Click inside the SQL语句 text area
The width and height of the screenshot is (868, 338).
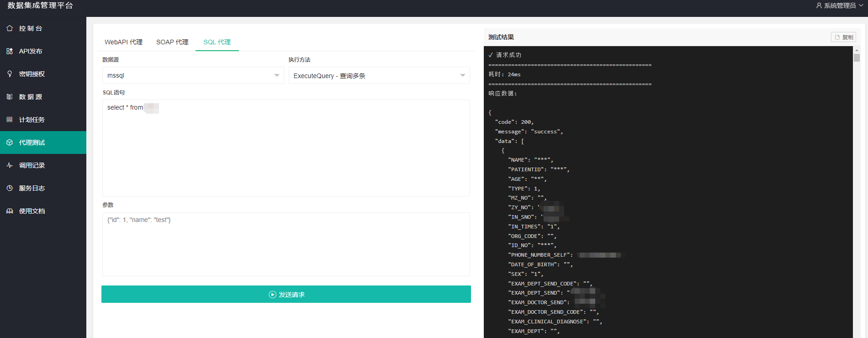click(286, 151)
